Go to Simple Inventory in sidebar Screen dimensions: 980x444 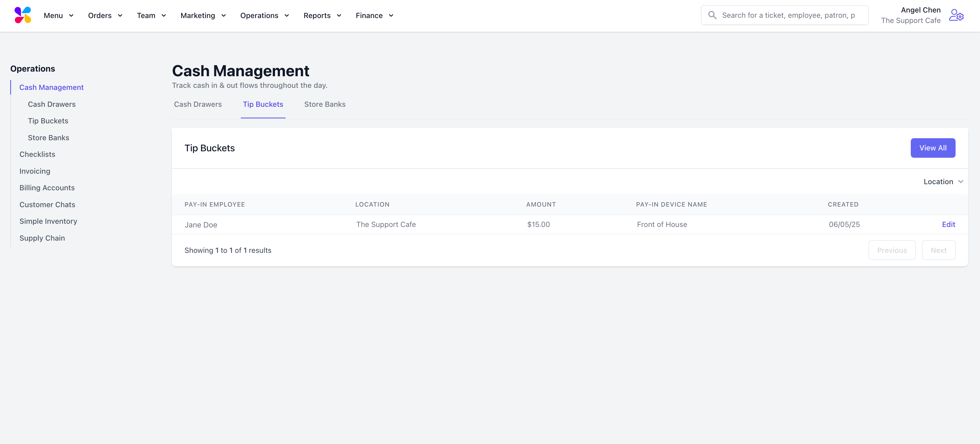click(48, 221)
